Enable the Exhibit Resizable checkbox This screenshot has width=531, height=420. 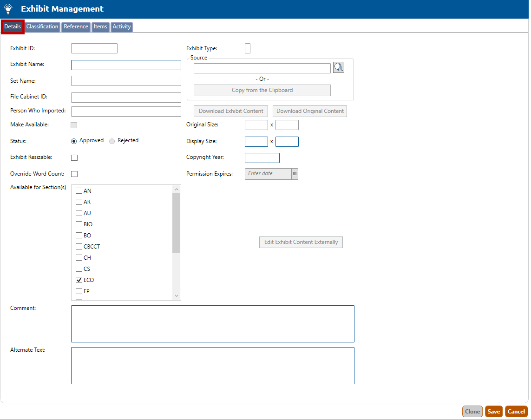coord(74,158)
